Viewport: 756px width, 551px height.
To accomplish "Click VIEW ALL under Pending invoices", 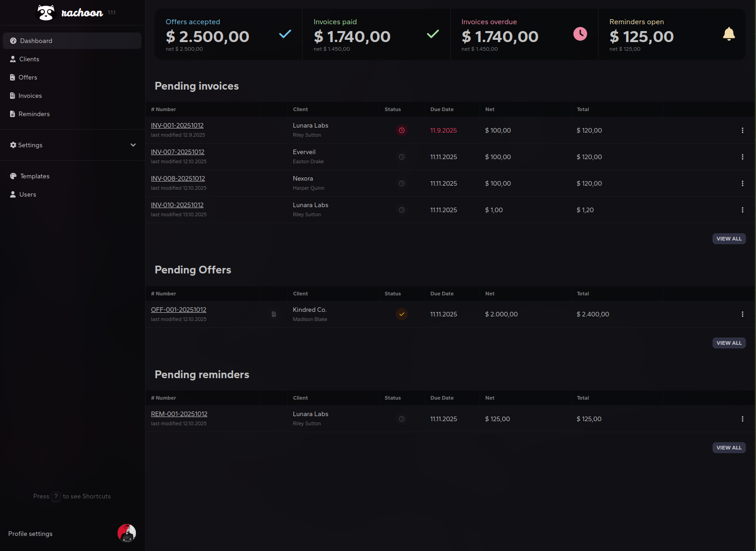I will click(x=729, y=238).
